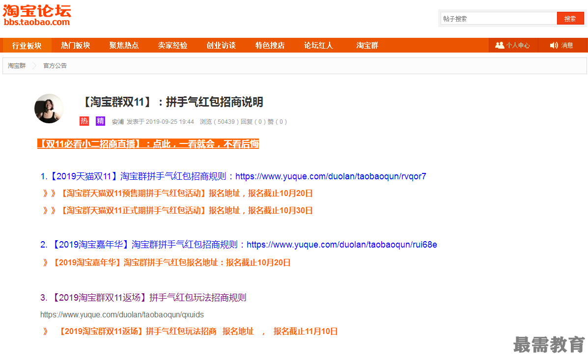Open 消息 with the speaker icon
Viewport: 588px width, 364px height.
click(561, 45)
